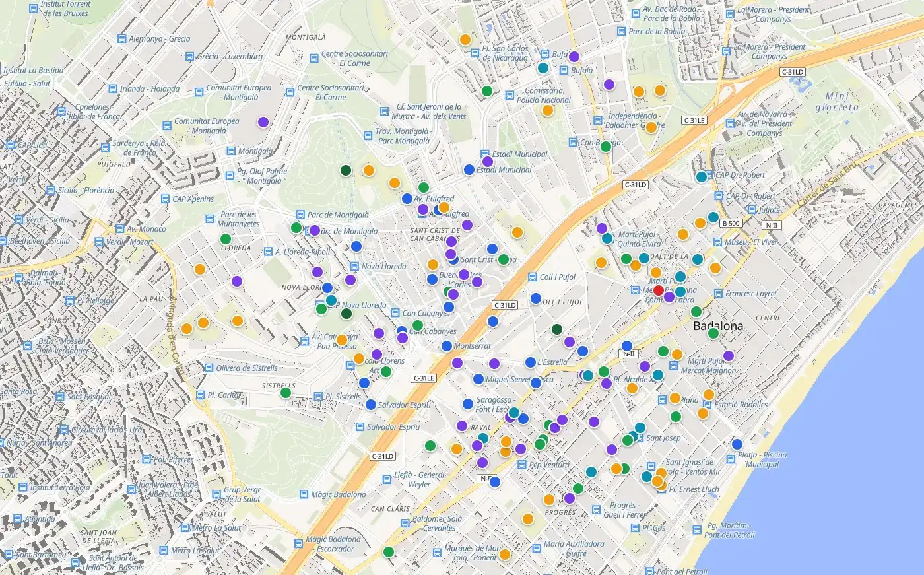This screenshot has width=924, height=575.
Task: Click the A. Lloreda-Ripoll bus stop icon
Action: (x=268, y=252)
